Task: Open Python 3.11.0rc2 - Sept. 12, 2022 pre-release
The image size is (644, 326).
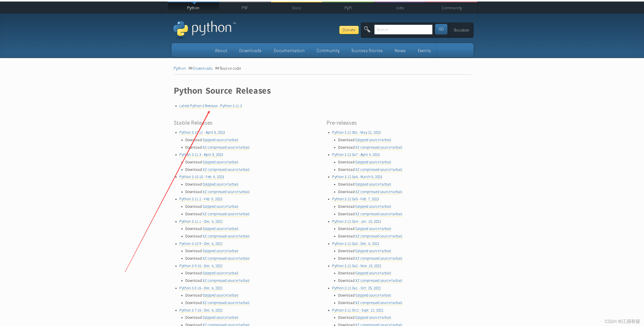Action: pos(357,310)
